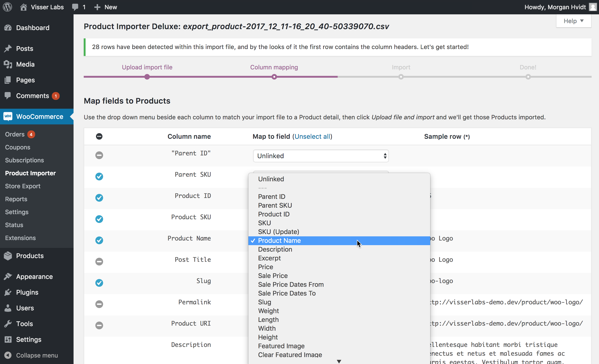This screenshot has height=364, width=599.
Task: Click the New plus icon in the admin bar
Action: click(x=97, y=7)
